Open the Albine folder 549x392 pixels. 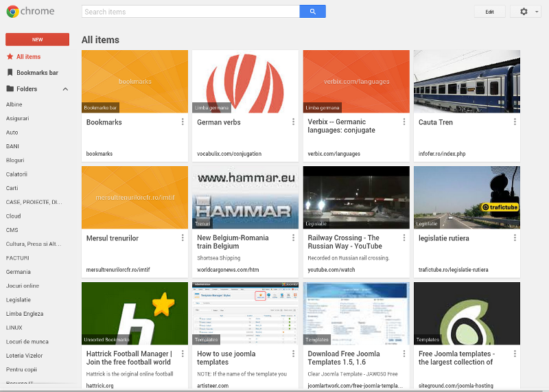pyautogui.click(x=14, y=104)
